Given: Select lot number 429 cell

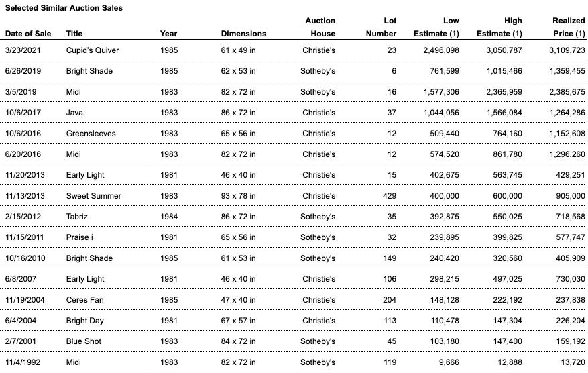Looking at the screenshot, I should (388, 196).
